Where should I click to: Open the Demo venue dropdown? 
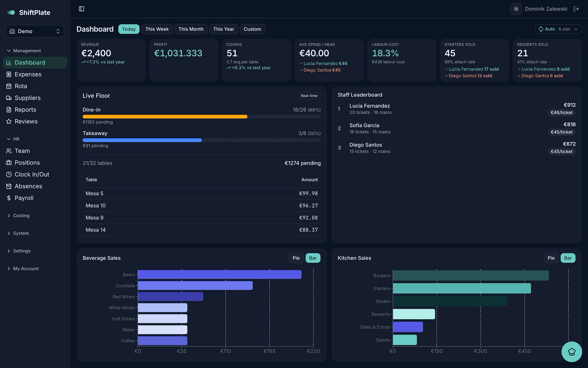(35, 31)
